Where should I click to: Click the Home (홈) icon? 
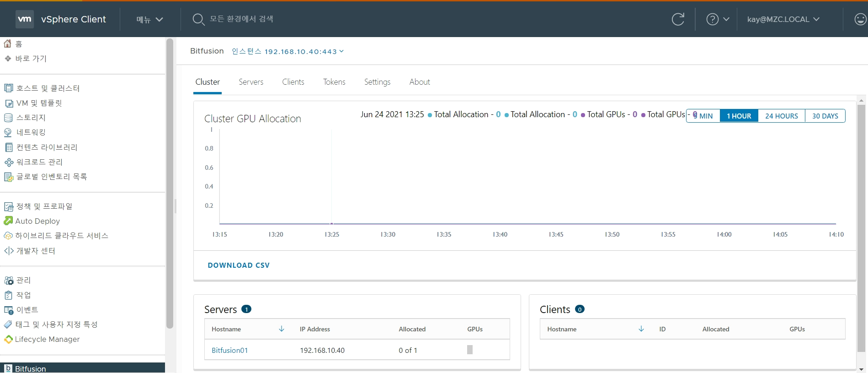[x=8, y=43]
